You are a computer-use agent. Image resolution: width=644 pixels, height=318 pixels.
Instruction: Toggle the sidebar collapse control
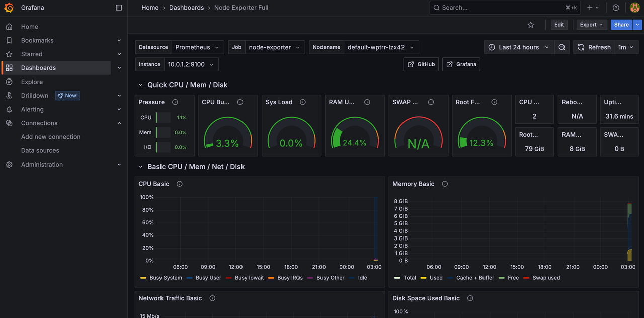pos(118,7)
